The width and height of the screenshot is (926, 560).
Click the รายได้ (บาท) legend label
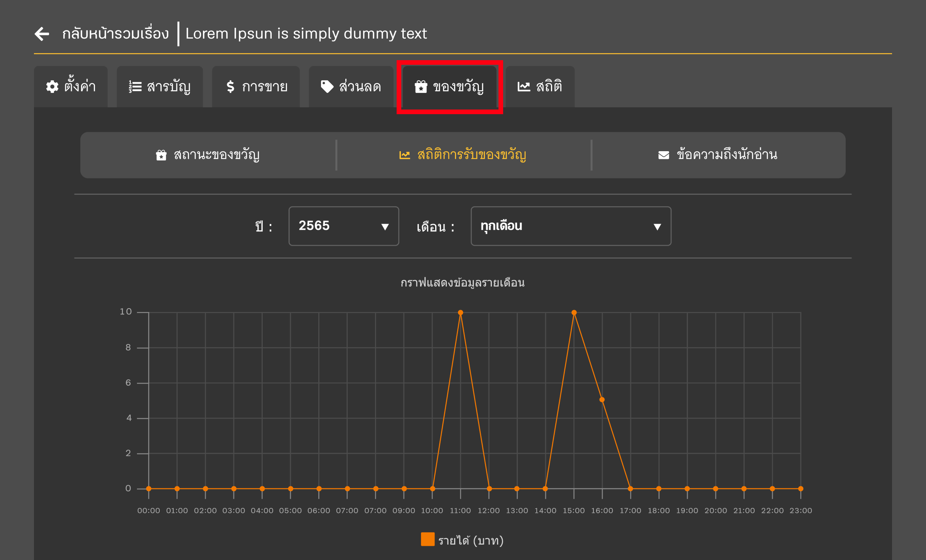(471, 540)
